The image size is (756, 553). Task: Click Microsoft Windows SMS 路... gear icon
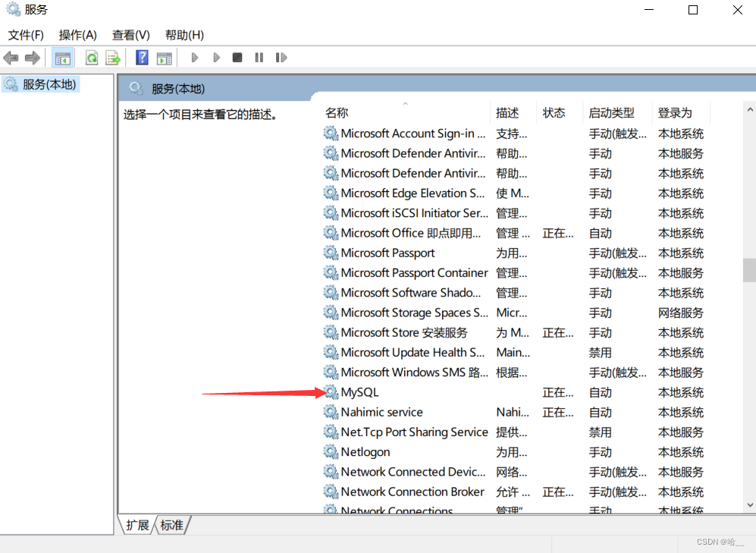pyautogui.click(x=331, y=372)
